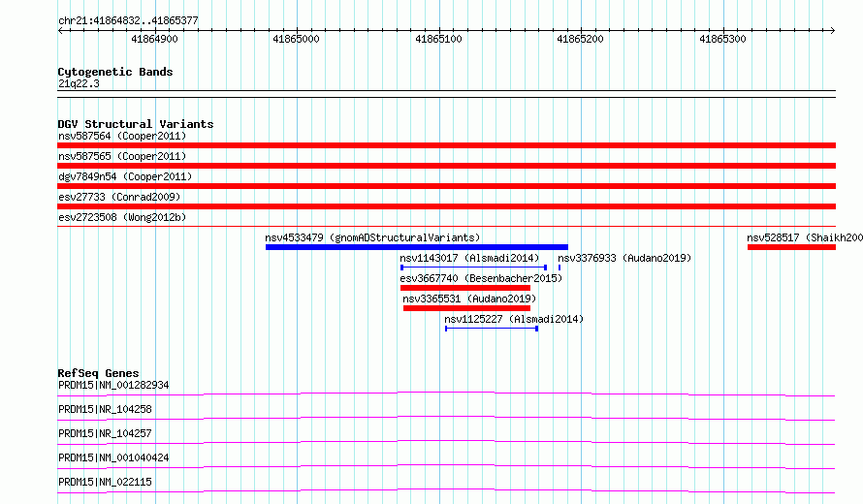Select the blue nsv4533479 gnomAD variant bar
This screenshot has height=504, width=863.
417,247
